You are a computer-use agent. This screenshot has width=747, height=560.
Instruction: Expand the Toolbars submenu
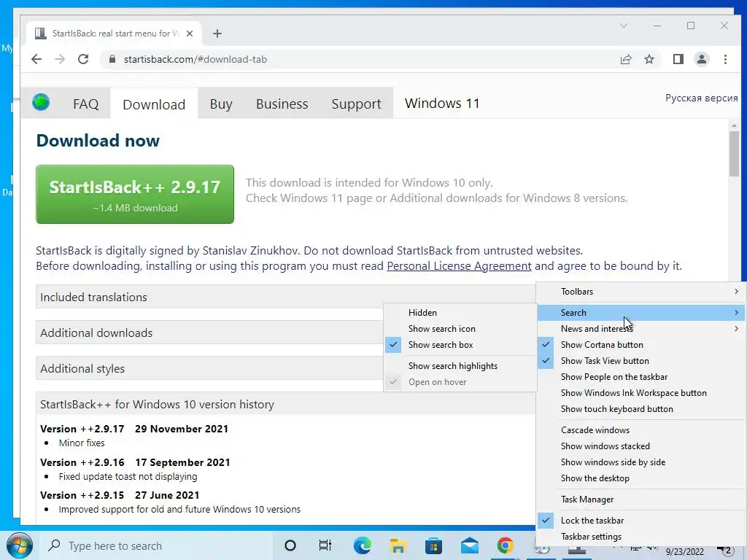tap(640, 292)
